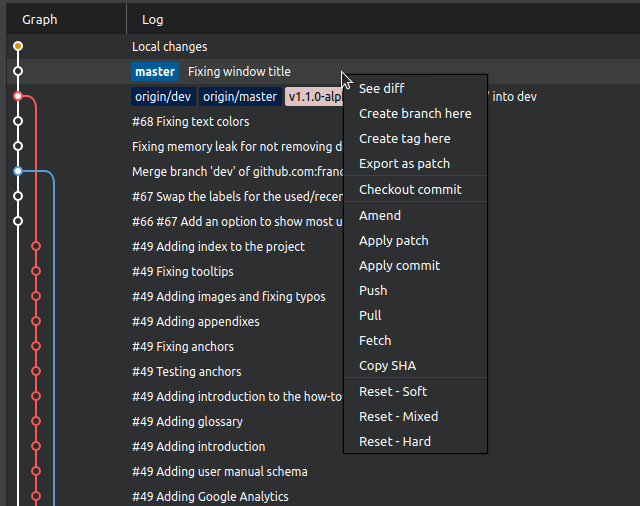
Task: Choose Create branch here
Action: 416,113
